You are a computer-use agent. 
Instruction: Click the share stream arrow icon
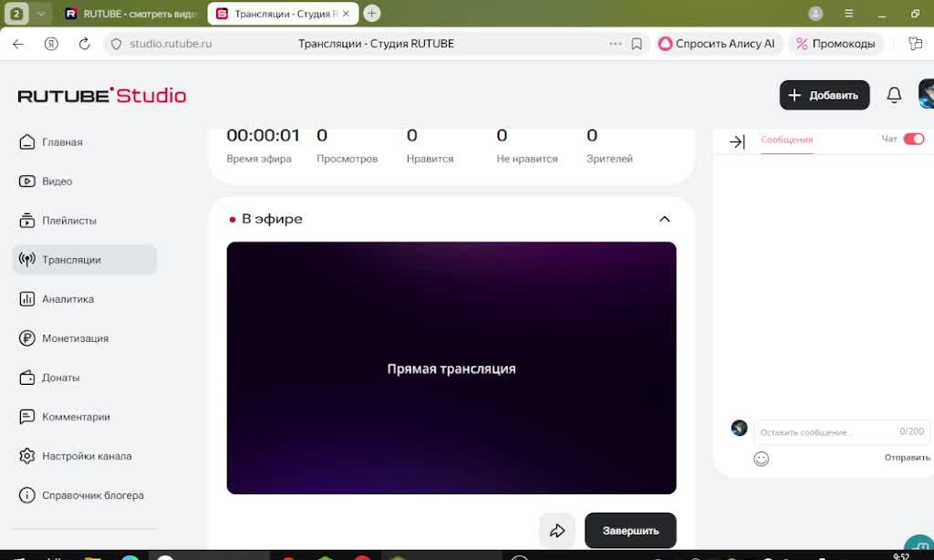[557, 531]
